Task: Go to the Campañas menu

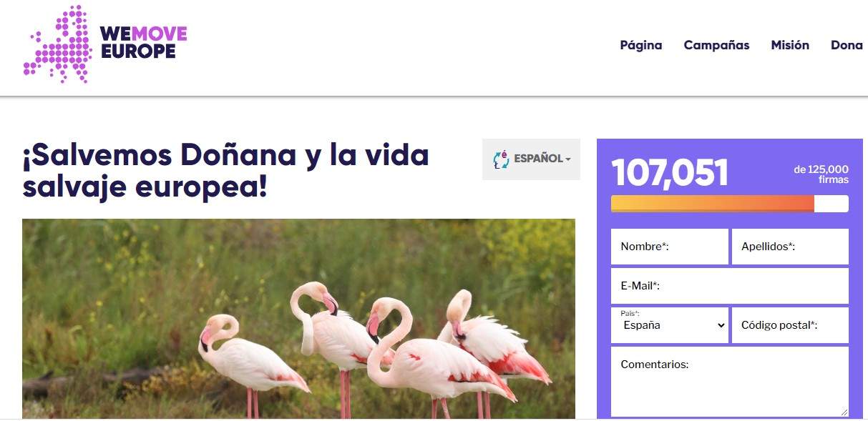Action: (x=716, y=45)
